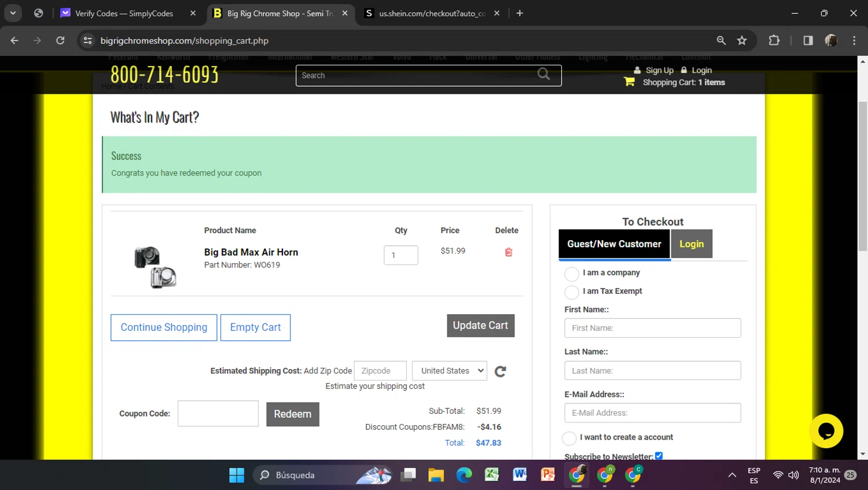Click the shopping cart icon in header
Image resolution: width=868 pixels, height=490 pixels.
point(629,82)
